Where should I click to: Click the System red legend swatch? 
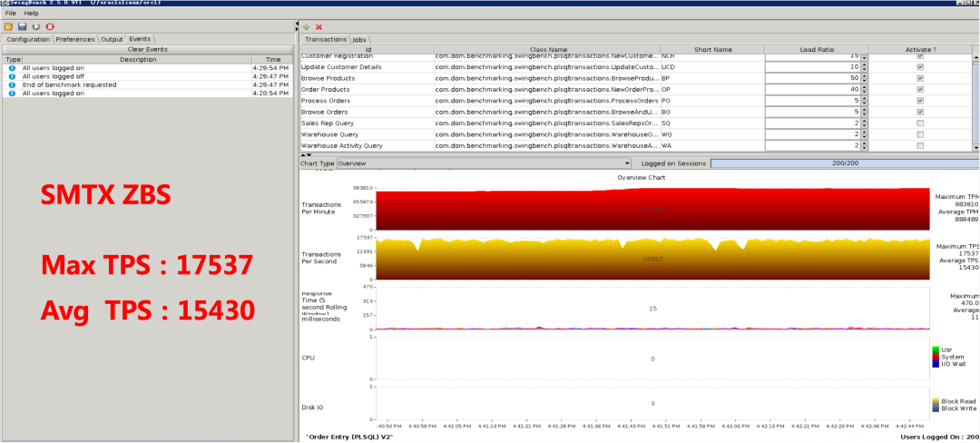click(936, 357)
